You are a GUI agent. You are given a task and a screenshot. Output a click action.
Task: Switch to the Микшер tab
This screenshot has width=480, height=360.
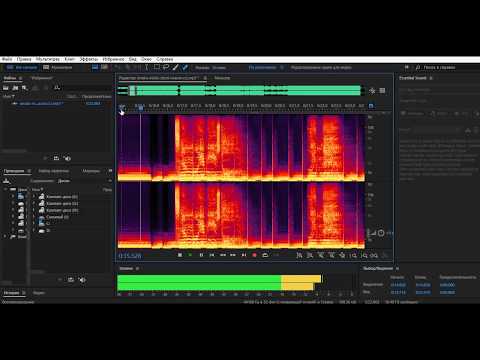tap(222, 78)
